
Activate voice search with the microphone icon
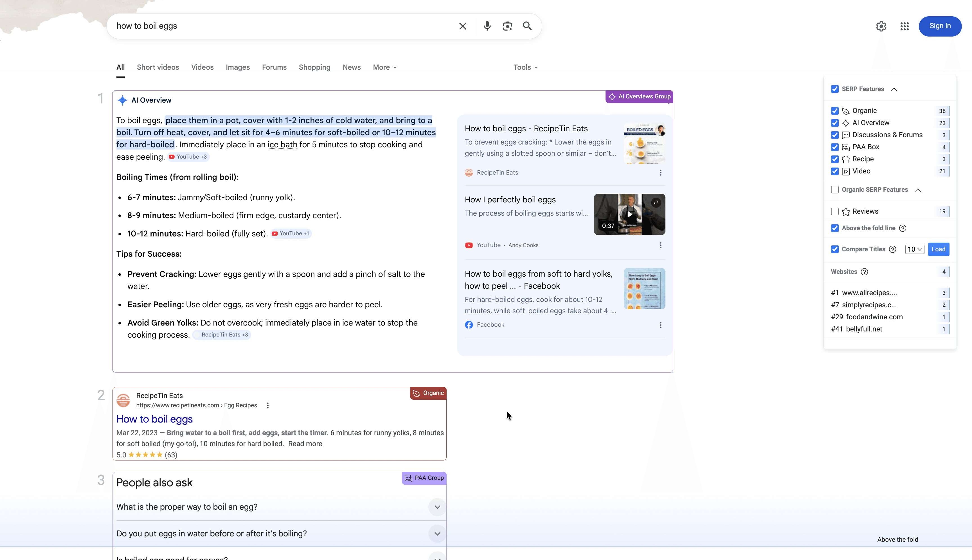(x=487, y=26)
